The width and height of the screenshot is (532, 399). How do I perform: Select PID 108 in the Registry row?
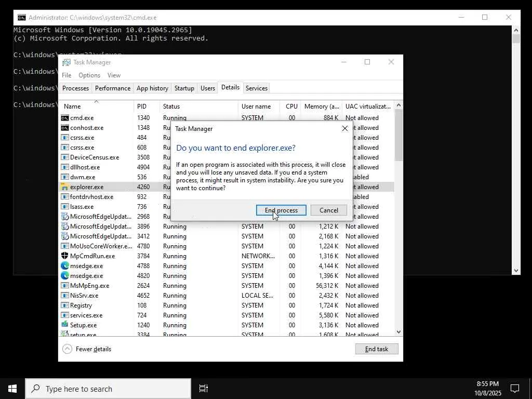tap(142, 305)
